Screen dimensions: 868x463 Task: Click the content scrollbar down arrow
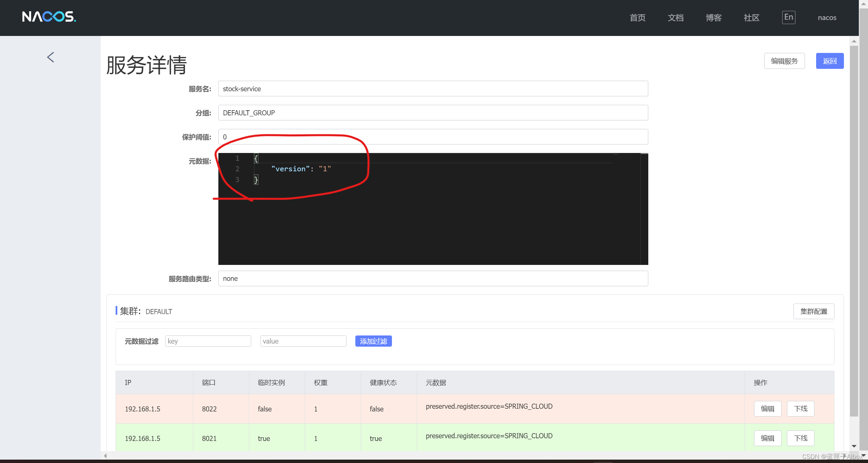click(854, 446)
